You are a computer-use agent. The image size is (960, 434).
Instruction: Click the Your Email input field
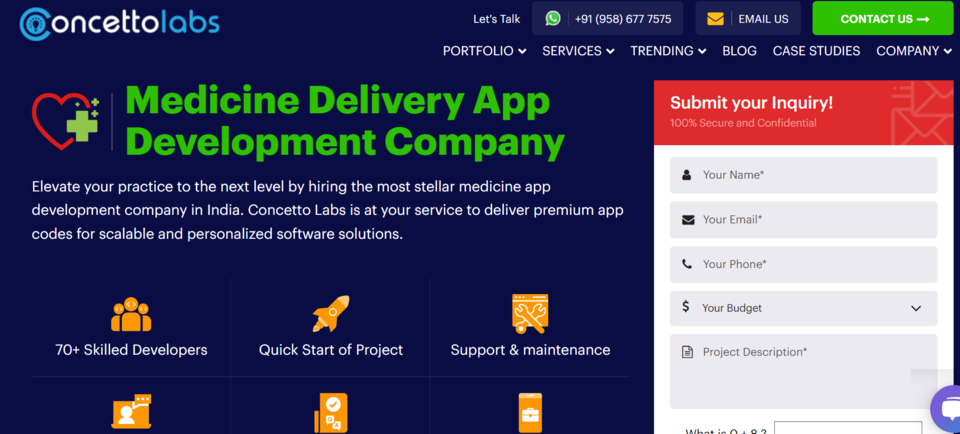tap(803, 220)
